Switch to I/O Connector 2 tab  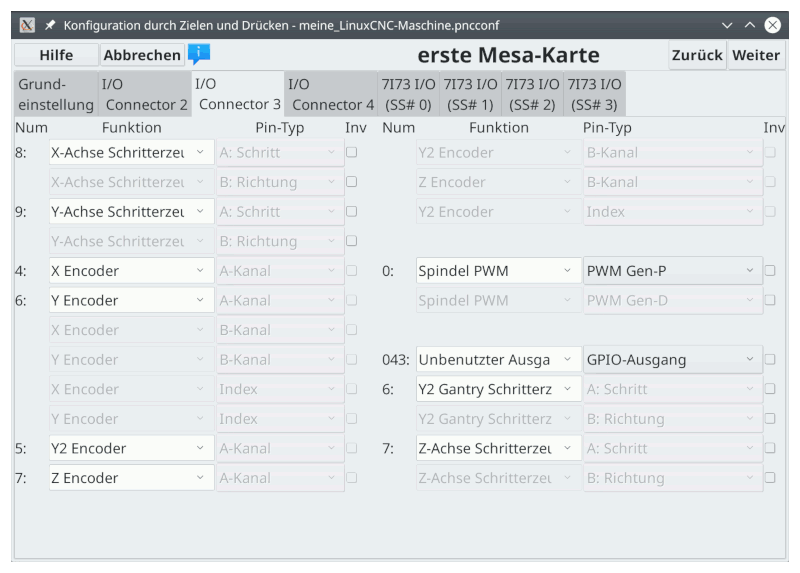(x=145, y=94)
